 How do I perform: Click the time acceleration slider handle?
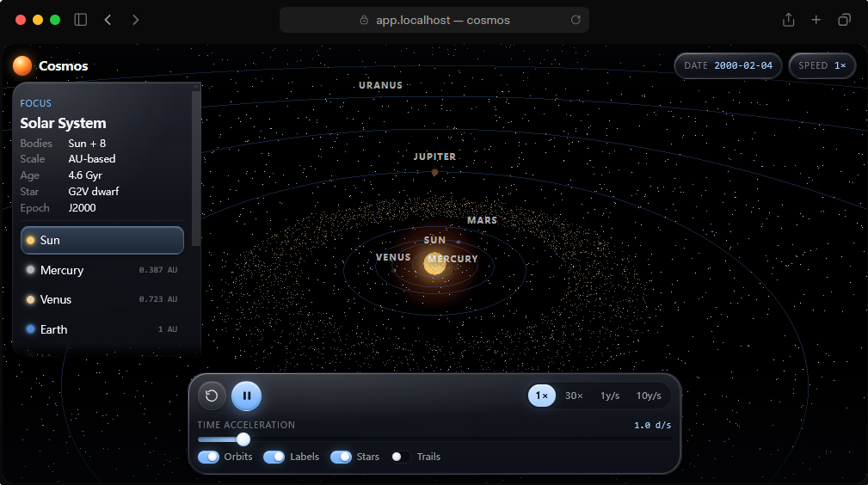point(243,439)
